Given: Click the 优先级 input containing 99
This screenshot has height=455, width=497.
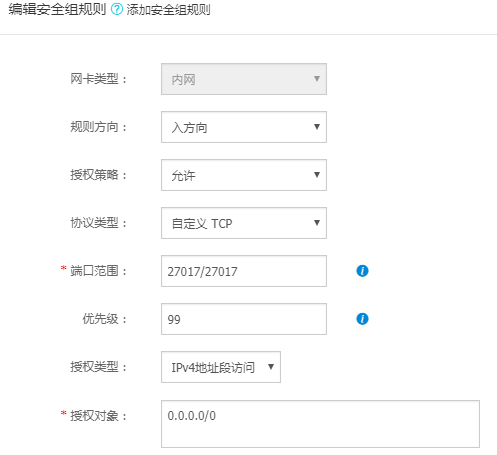Looking at the screenshot, I should (244, 319).
